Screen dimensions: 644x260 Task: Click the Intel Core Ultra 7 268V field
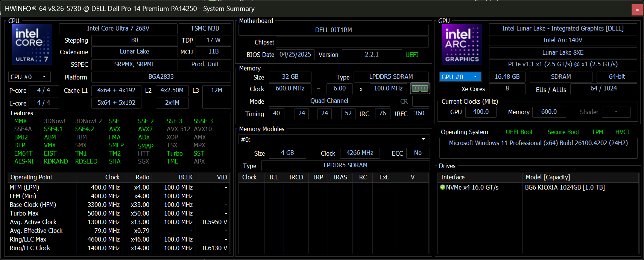(118, 29)
